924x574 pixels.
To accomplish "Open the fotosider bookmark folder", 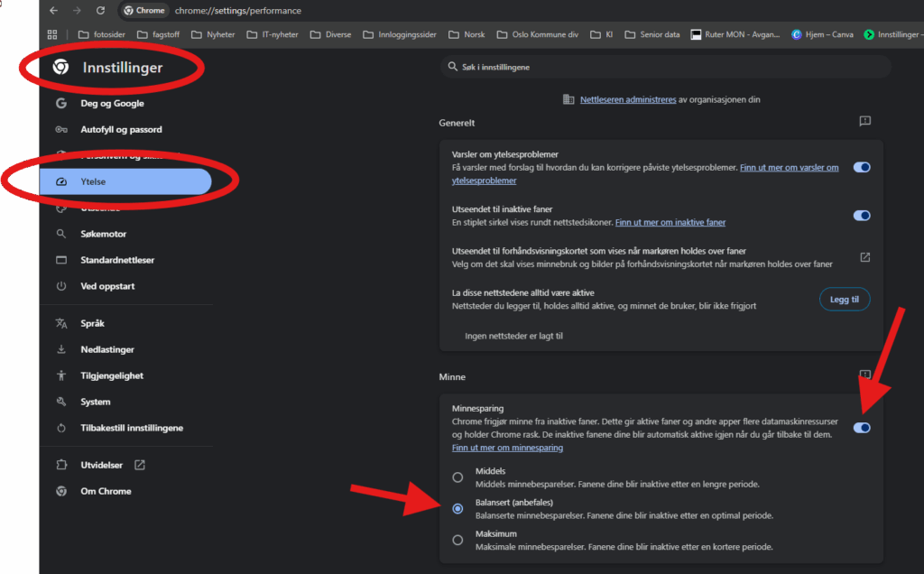I will pyautogui.click(x=103, y=35).
